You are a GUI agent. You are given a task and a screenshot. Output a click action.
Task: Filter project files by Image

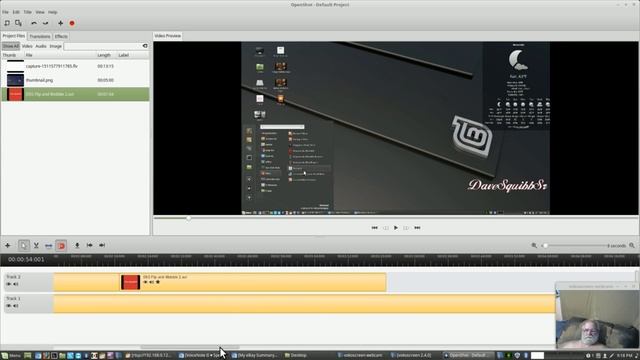[x=56, y=46]
